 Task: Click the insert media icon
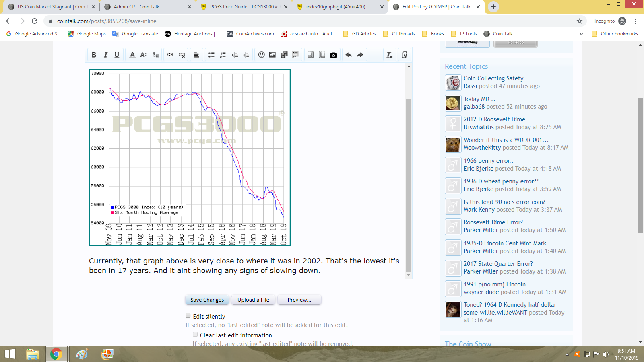point(284,55)
